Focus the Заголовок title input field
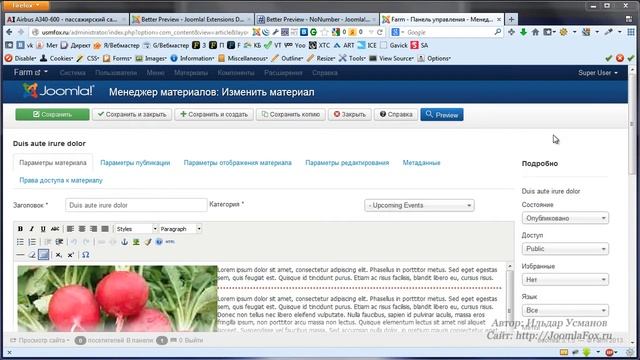 pyautogui.click(x=136, y=205)
